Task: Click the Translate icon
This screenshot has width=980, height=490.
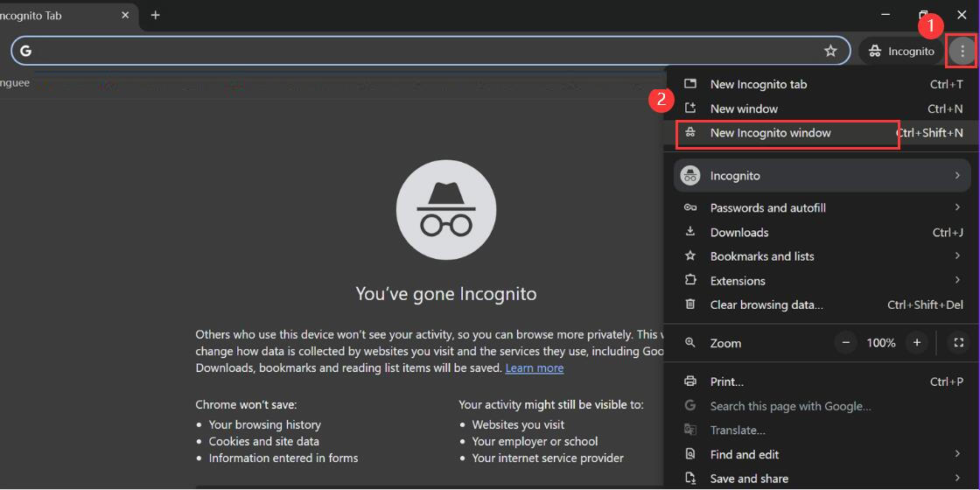Action: 690,430
